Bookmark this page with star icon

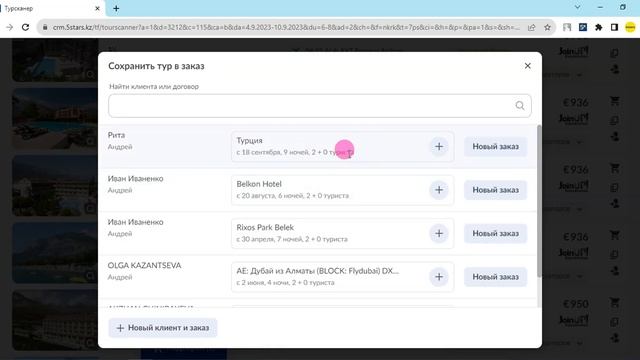pos(547,27)
